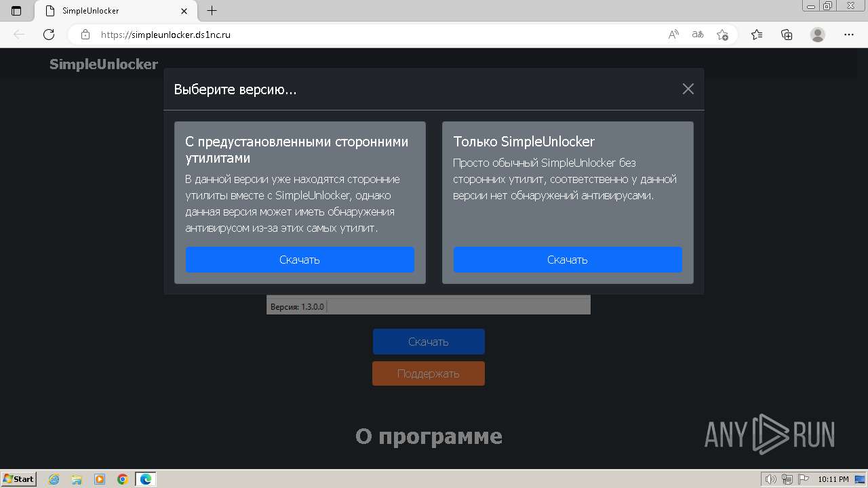Open a new browser tab
The height and width of the screenshot is (488, 868).
click(x=212, y=11)
